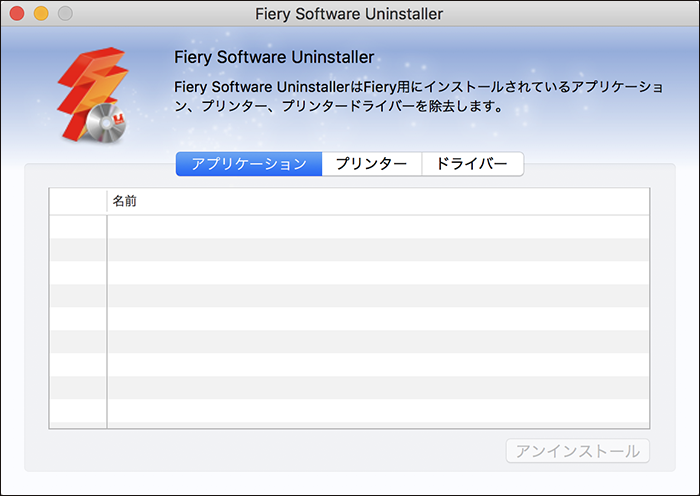Close the Fiery Software Uninstaller window
Viewport: 700px width, 496px height.
(17, 13)
